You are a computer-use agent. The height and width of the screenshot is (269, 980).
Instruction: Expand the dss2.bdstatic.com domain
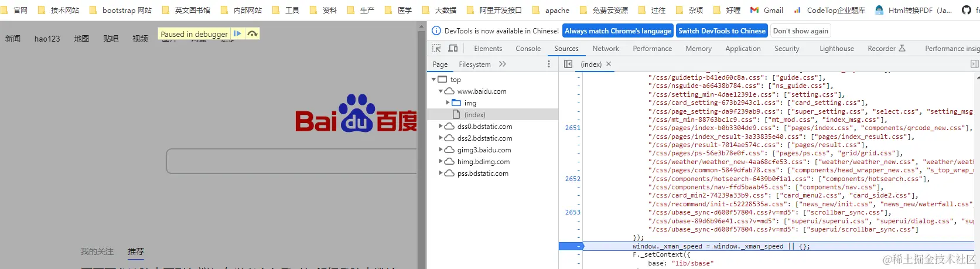(441, 138)
